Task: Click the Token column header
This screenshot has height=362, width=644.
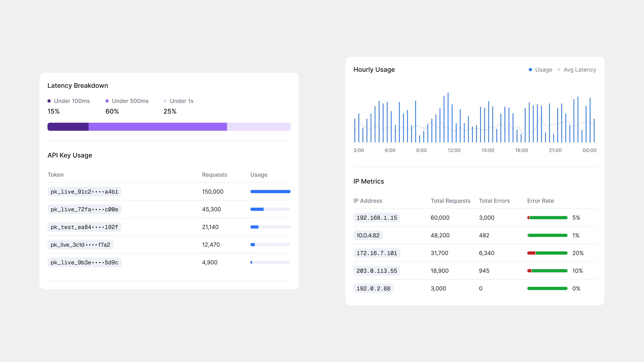Action: [x=56, y=175]
